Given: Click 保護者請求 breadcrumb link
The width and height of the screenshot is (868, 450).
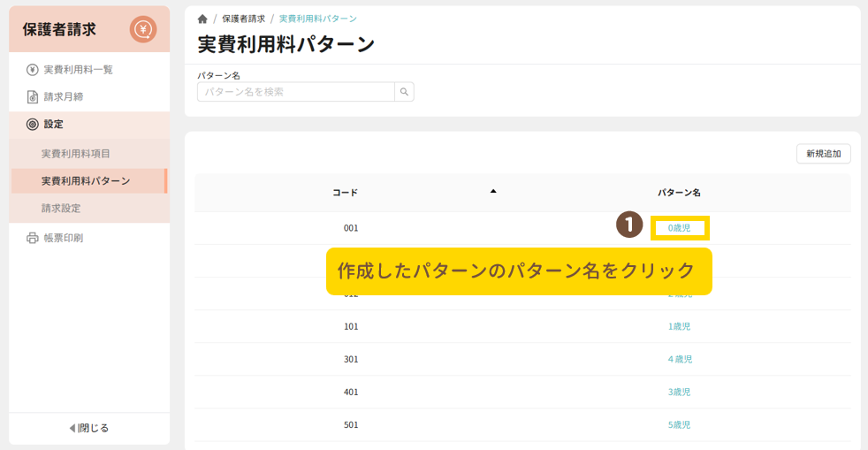Looking at the screenshot, I should point(243,19).
